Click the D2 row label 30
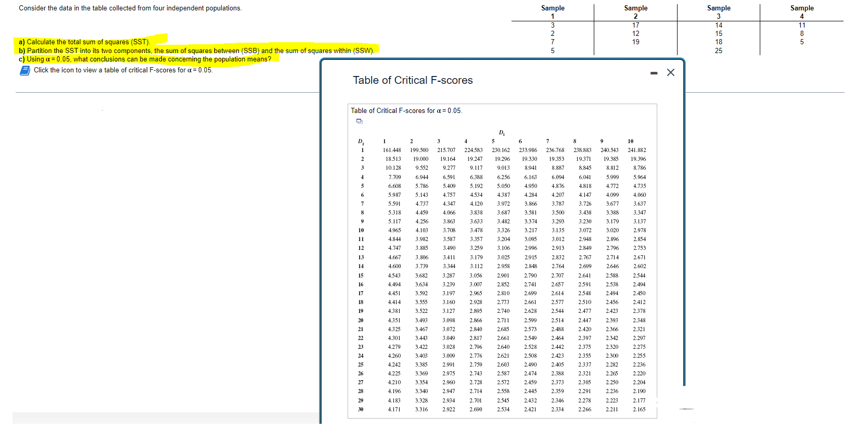This screenshot has height=428, width=868. 361,409
